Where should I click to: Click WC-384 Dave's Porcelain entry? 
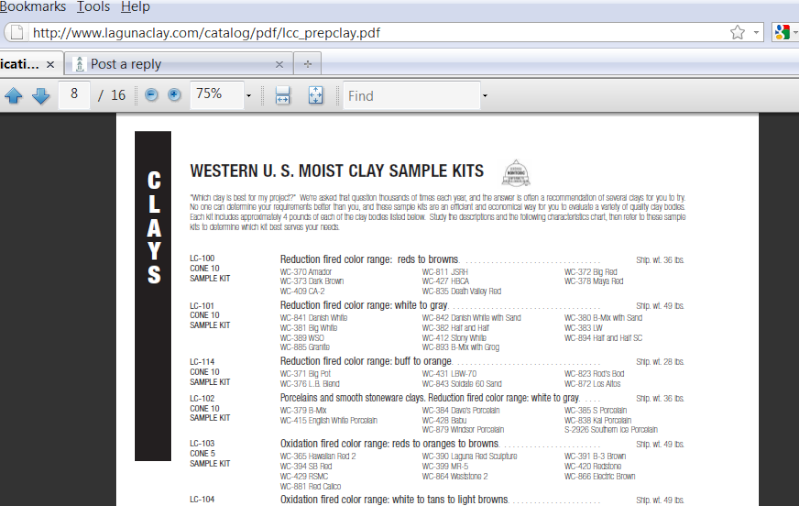point(461,410)
